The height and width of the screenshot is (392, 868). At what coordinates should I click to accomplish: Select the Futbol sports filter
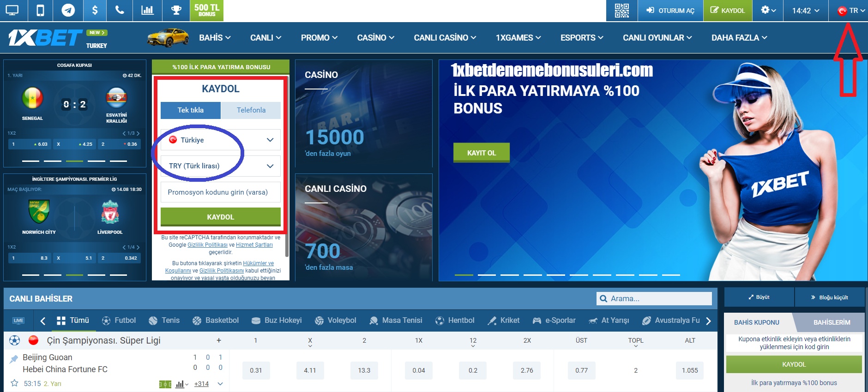click(119, 321)
